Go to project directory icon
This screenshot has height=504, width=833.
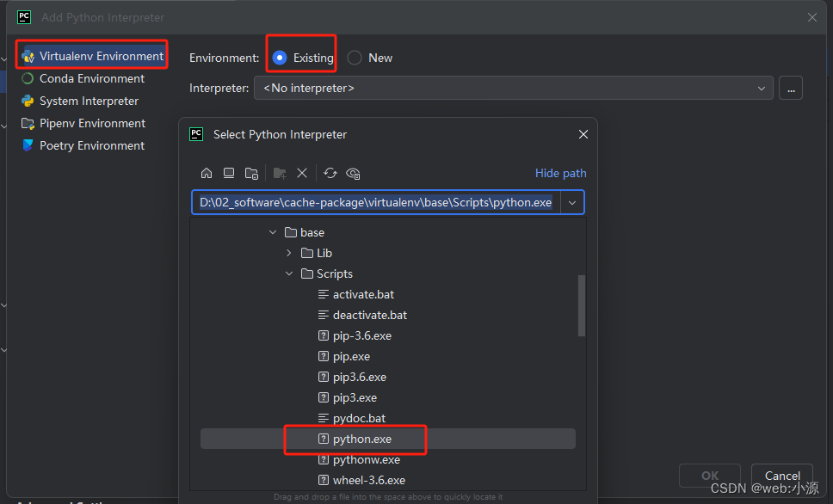tap(251, 173)
